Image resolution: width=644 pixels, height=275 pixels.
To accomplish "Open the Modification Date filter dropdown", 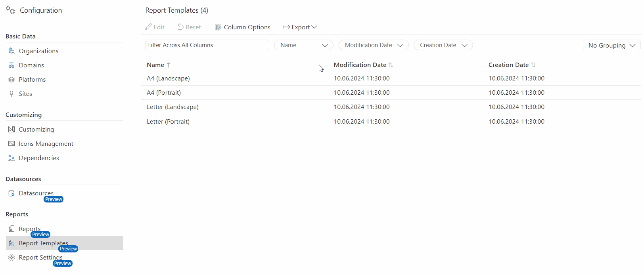I will tap(374, 45).
